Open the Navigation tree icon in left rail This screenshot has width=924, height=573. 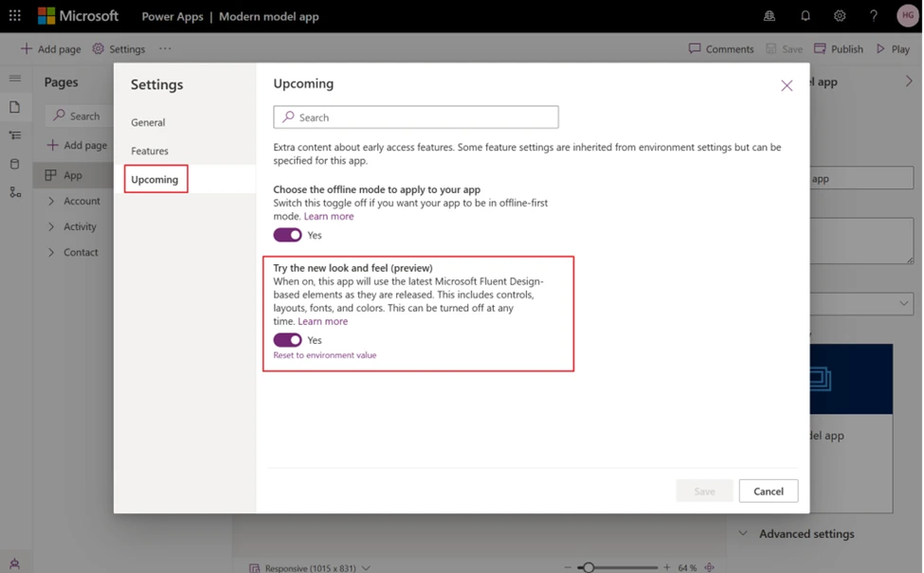tap(14, 134)
